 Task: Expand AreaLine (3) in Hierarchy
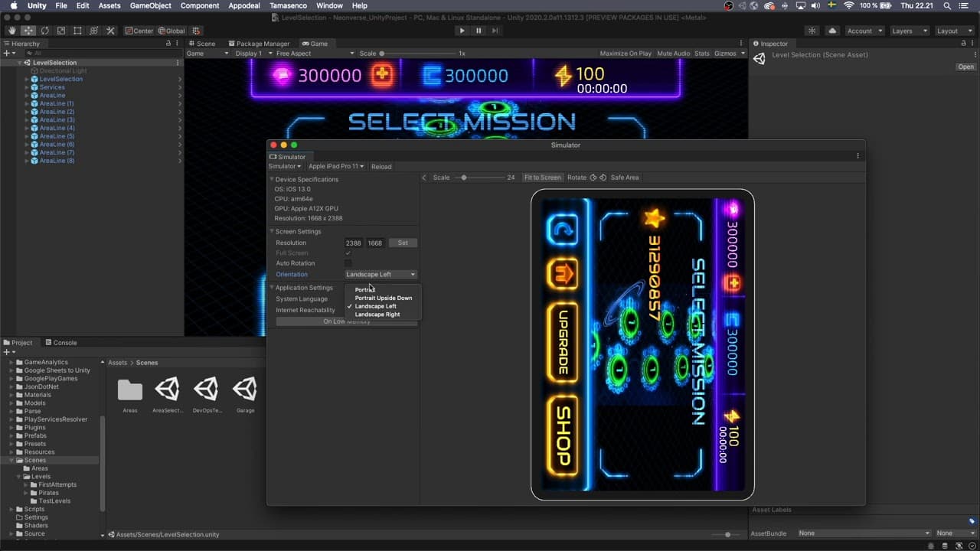pyautogui.click(x=27, y=120)
